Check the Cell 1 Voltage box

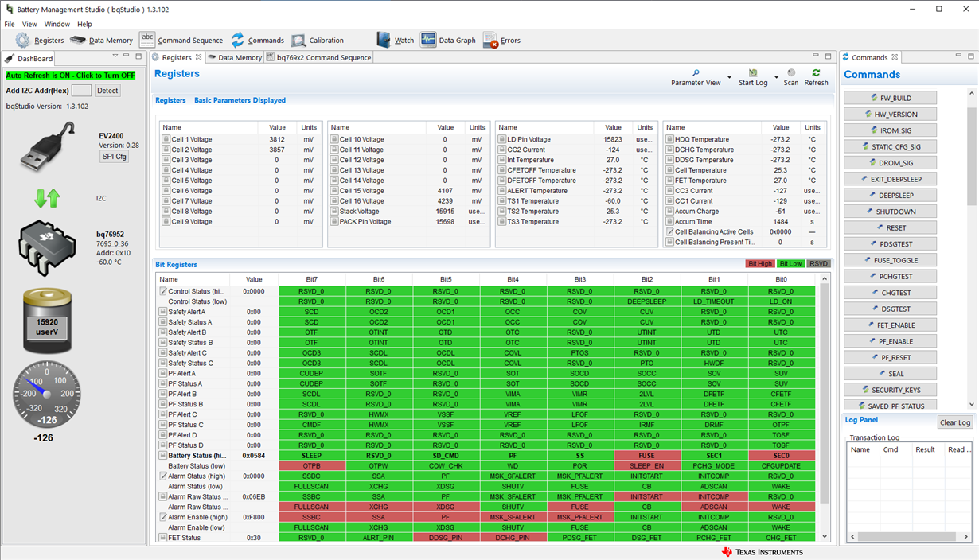[166, 139]
